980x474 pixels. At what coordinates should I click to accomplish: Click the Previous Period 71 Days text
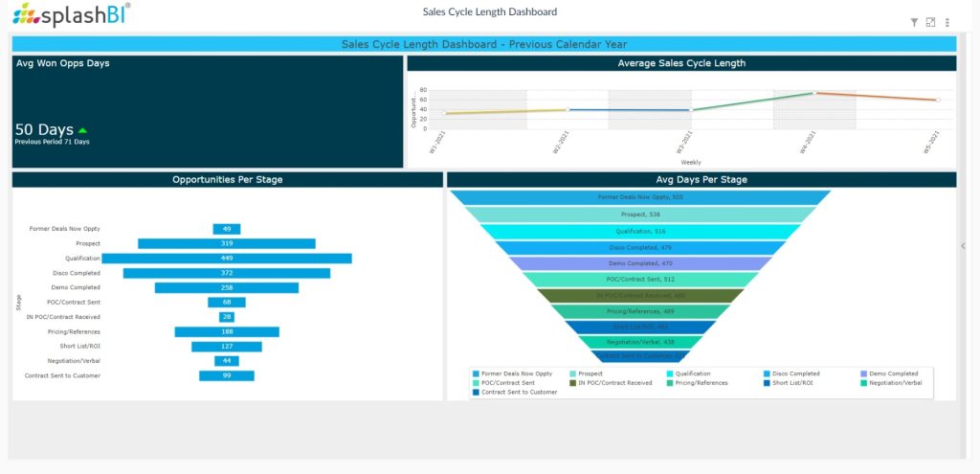click(x=52, y=142)
